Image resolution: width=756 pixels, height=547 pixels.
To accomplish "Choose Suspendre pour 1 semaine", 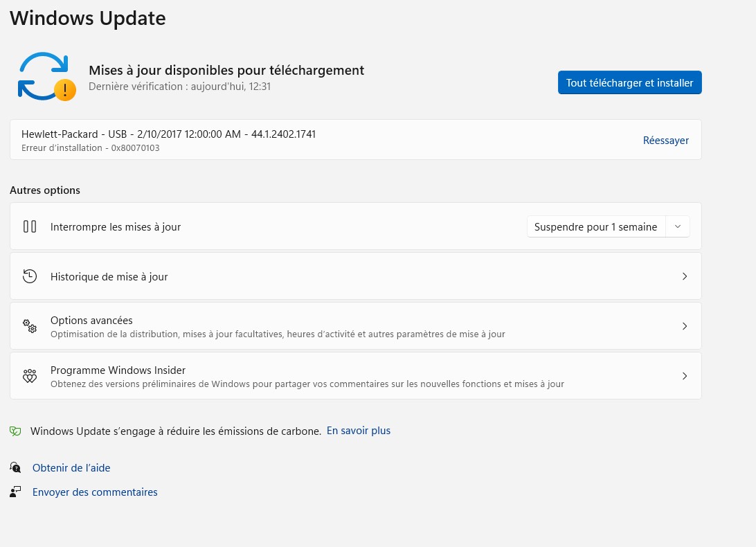I will pyautogui.click(x=595, y=226).
